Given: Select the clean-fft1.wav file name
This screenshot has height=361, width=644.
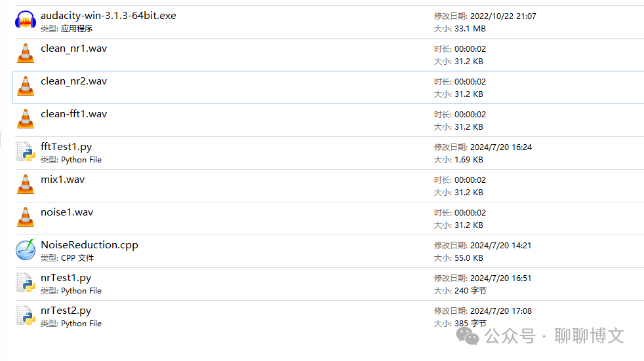Looking at the screenshot, I should pyautogui.click(x=73, y=114).
